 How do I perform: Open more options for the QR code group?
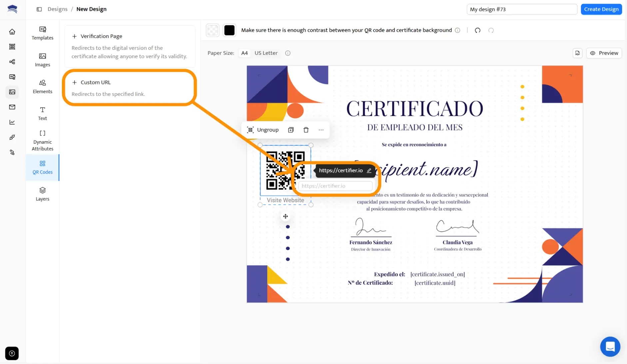pyautogui.click(x=321, y=130)
